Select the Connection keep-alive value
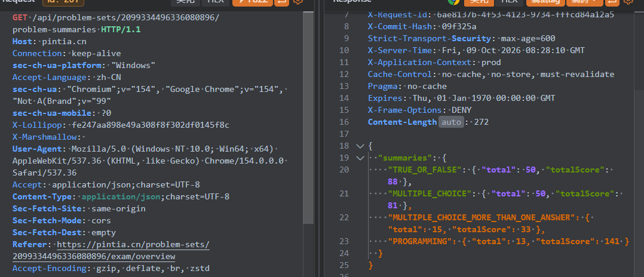This screenshot has height=277, width=644. (96, 53)
